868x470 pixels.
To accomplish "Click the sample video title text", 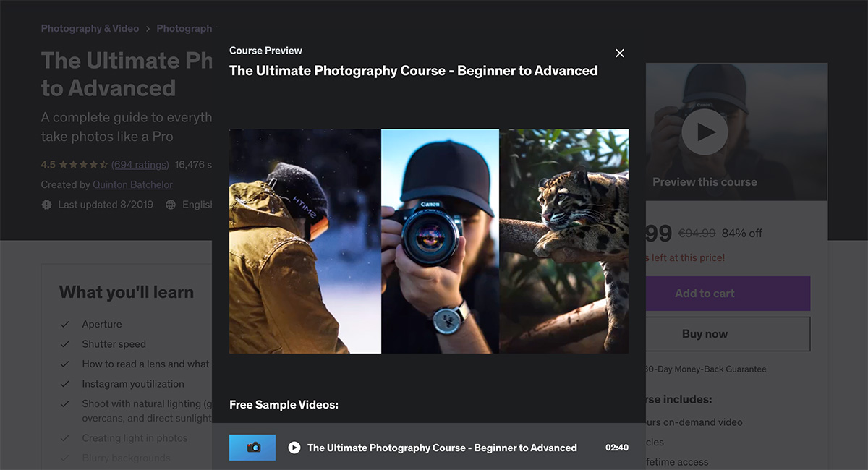I will point(442,448).
